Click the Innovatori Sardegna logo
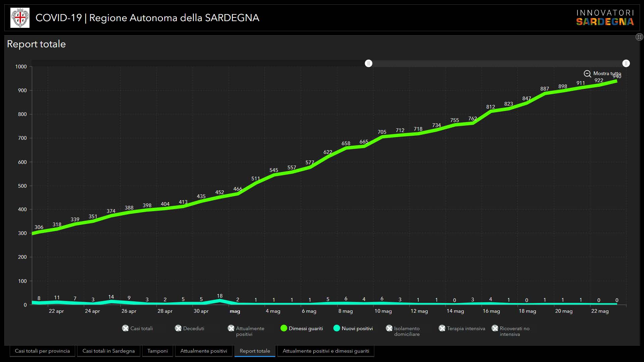The height and width of the screenshot is (362, 644). (605, 18)
